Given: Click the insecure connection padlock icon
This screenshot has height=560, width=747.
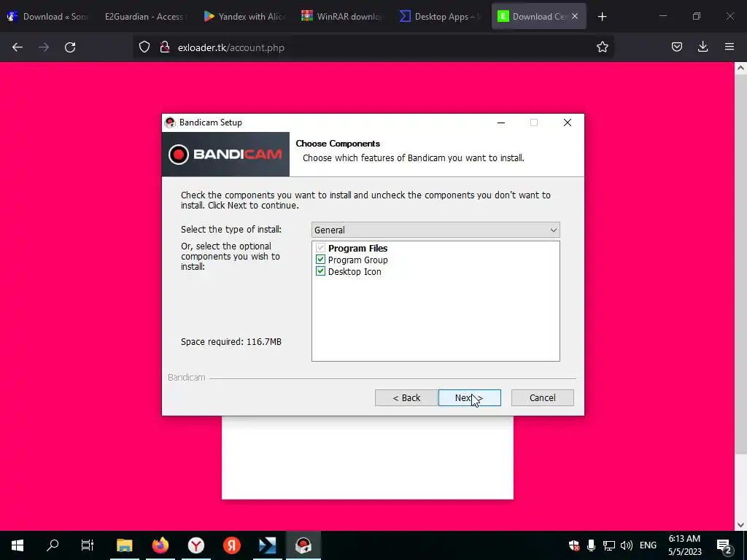Looking at the screenshot, I should pos(165,47).
